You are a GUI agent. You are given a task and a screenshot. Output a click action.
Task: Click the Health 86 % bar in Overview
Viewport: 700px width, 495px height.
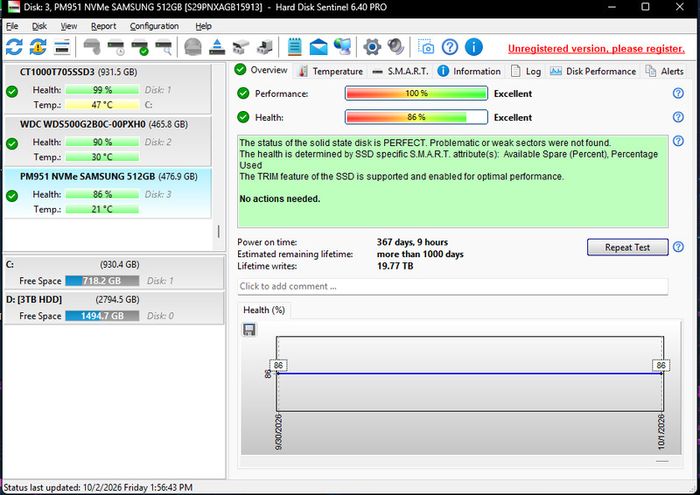pyautogui.click(x=416, y=117)
